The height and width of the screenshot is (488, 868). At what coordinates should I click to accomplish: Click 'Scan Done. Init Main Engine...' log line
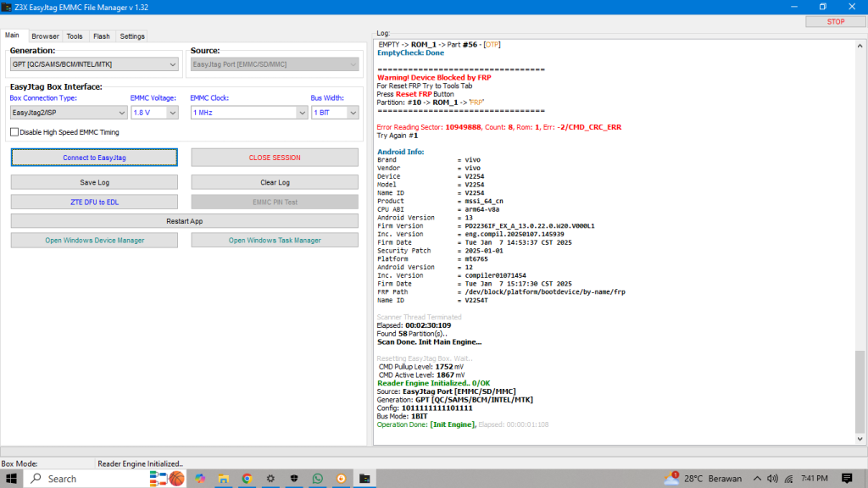click(x=429, y=342)
